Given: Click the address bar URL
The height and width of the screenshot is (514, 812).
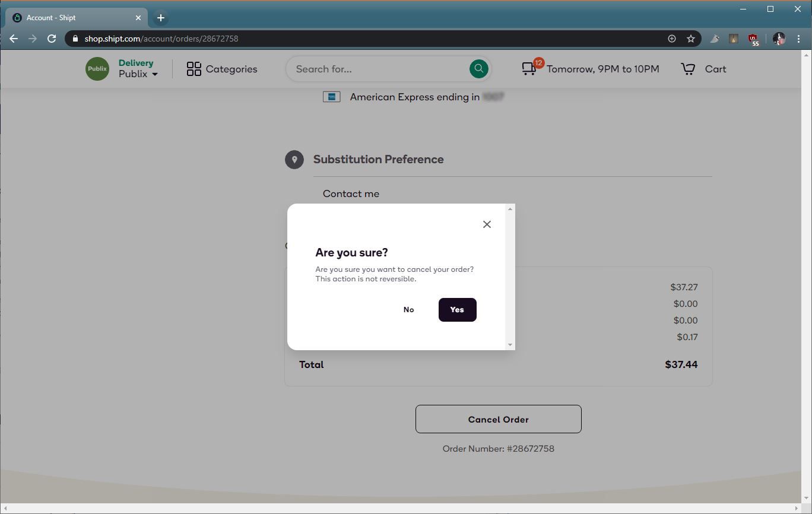Looking at the screenshot, I should point(161,39).
